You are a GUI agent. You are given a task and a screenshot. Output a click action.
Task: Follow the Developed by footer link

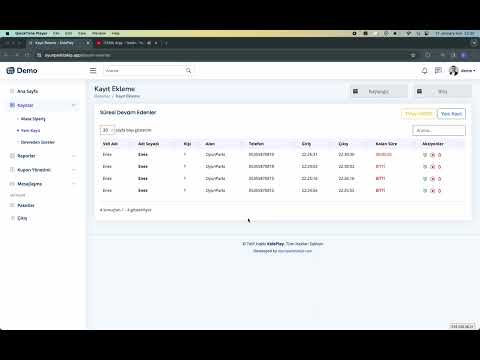(x=295, y=251)
